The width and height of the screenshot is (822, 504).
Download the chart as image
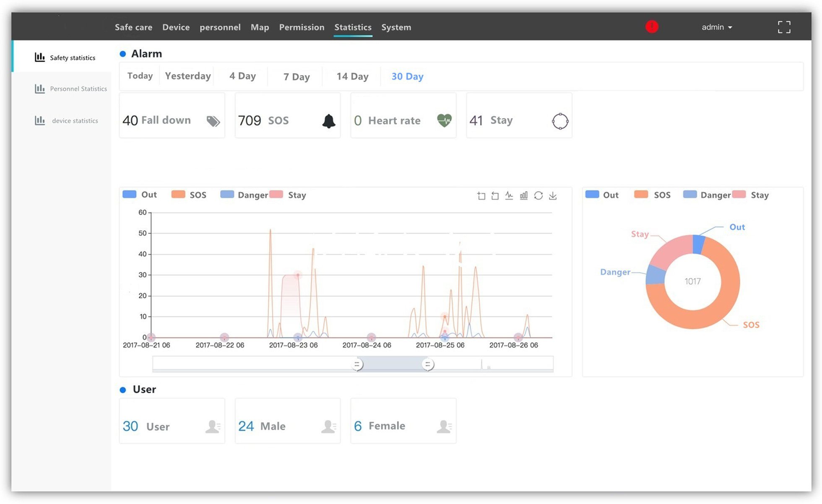click(x=553, y=196)
